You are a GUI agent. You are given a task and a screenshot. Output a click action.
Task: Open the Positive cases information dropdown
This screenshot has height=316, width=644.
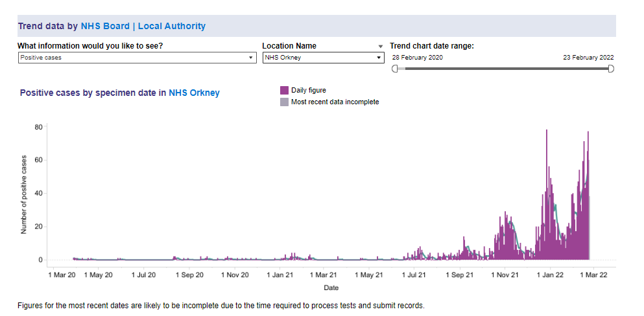pyautogui.click(x=137, y=58)
